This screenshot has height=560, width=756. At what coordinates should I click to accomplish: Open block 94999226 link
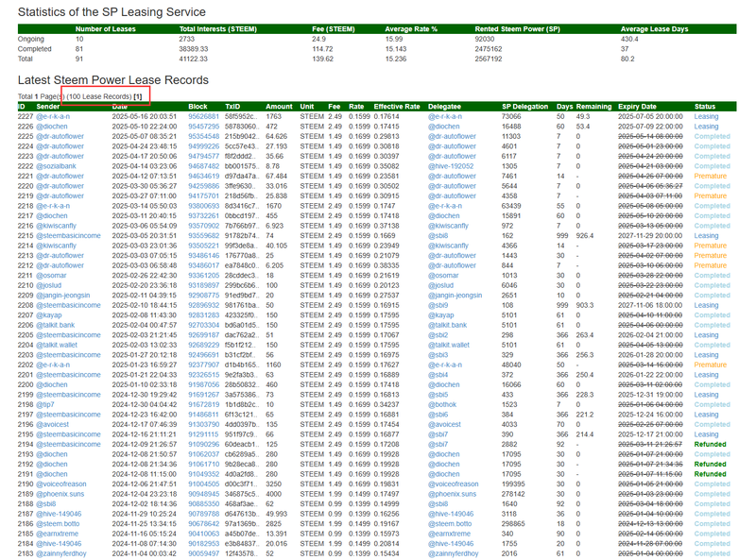pyautogui.click(x=203, y=146)
